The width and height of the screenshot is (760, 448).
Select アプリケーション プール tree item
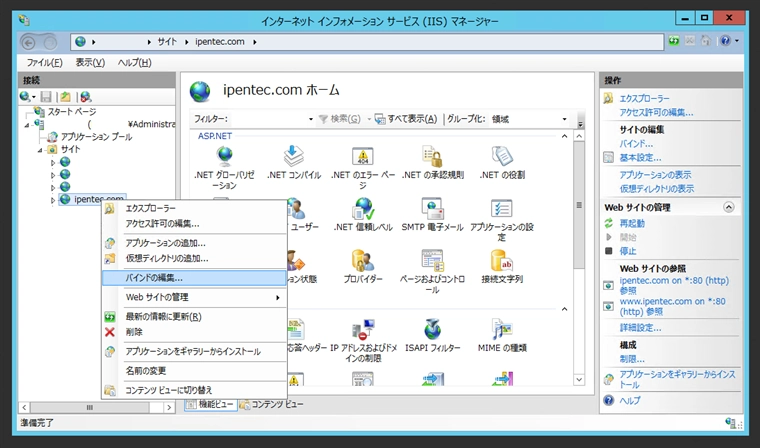(96, 137)
